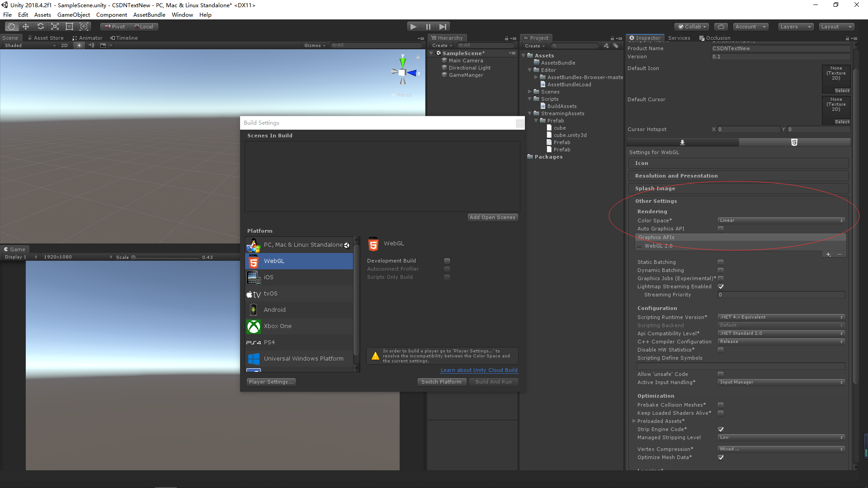Select standalone download-arrow tab in Inspector
Viewport: 868px width, 488px height.
[683, 142]
